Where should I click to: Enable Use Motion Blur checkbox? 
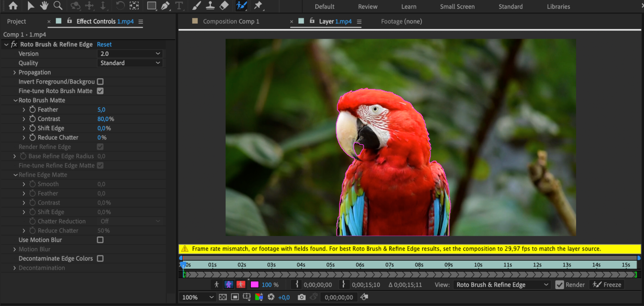point(100,240)
